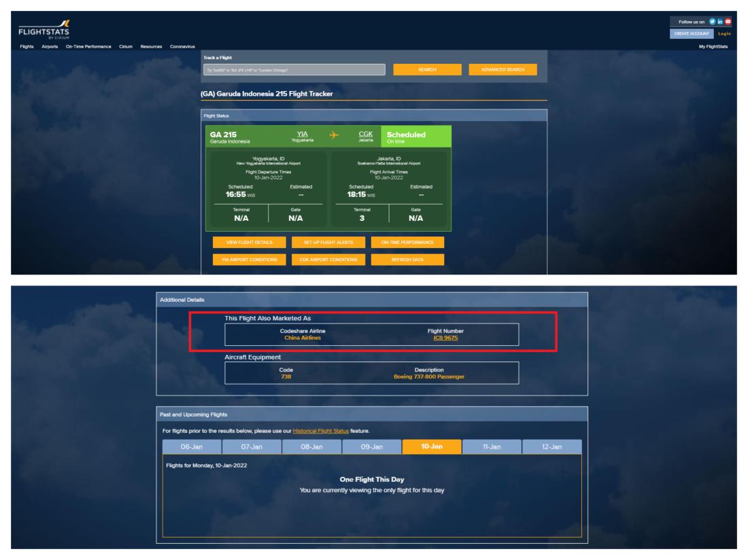
Task: Select the 07-Jan tab
Action: click(x=252, y=447)
